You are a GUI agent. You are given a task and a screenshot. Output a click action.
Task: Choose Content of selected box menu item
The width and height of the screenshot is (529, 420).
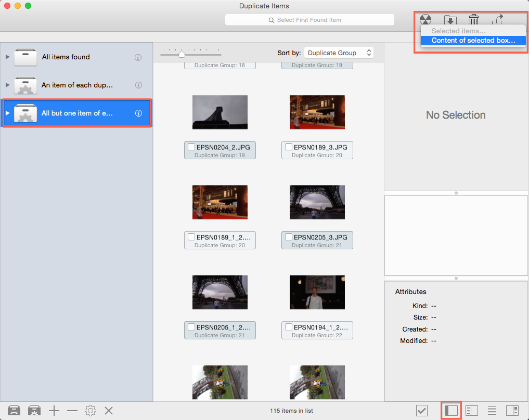473,40
